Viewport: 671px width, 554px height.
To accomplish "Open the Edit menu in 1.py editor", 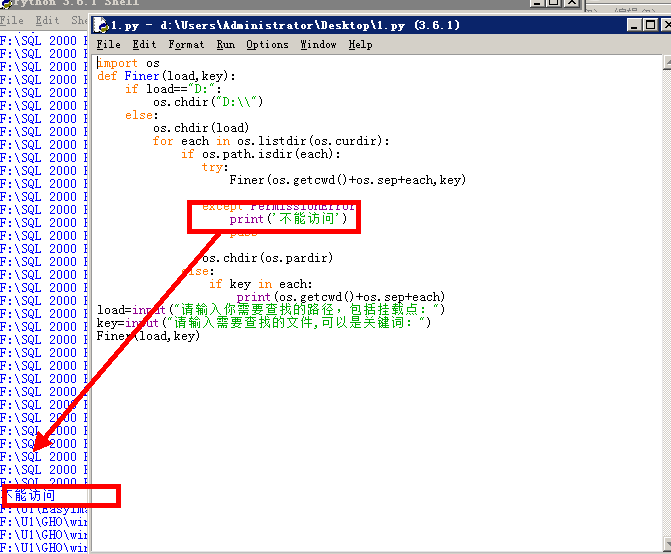I will (144, 44).
